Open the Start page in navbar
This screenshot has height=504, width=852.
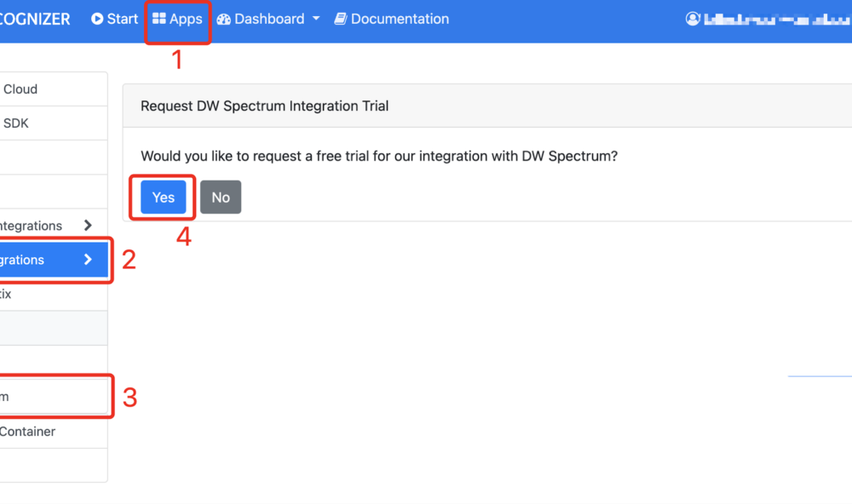click(115, 19)
